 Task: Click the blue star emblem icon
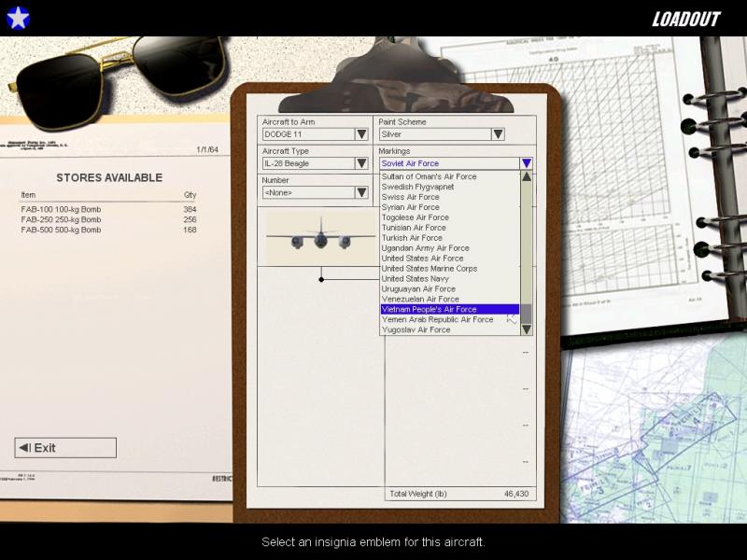click(18, 18)
